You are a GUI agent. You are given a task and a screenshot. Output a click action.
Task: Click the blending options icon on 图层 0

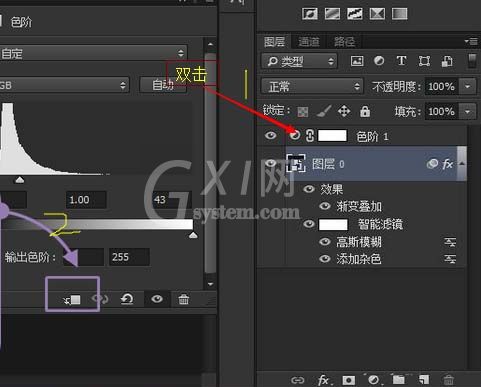(x=432, y=164)
